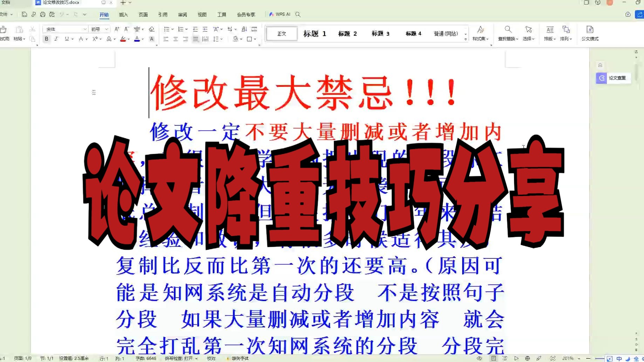This screenshot has height=362, width=644.
Task: Click the arrange 排列 icon
Action: tap(566, 29)
